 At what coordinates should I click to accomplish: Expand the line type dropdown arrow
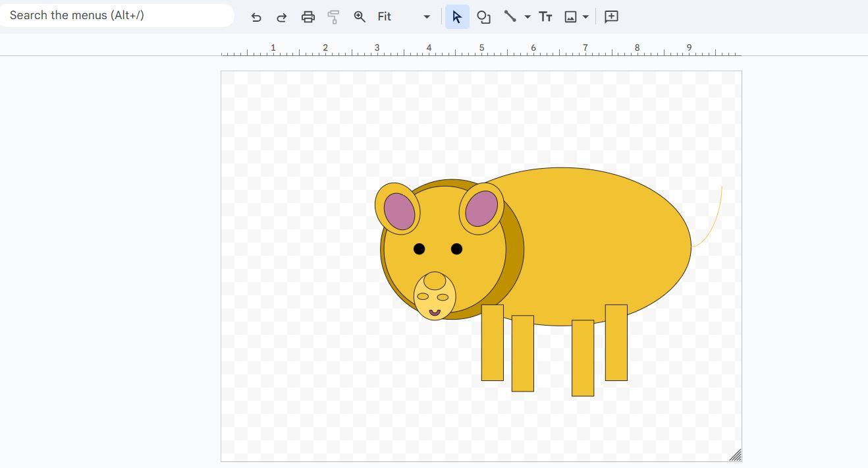[528, 17]
